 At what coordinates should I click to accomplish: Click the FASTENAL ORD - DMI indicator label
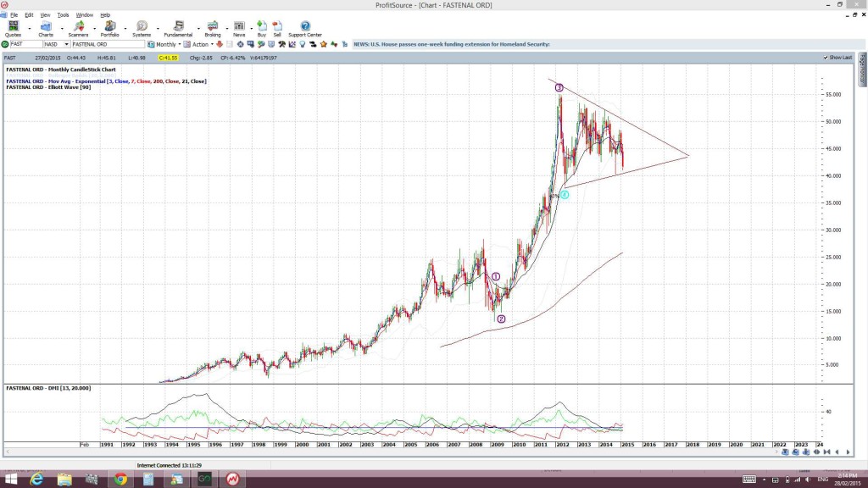pos(48,388)
